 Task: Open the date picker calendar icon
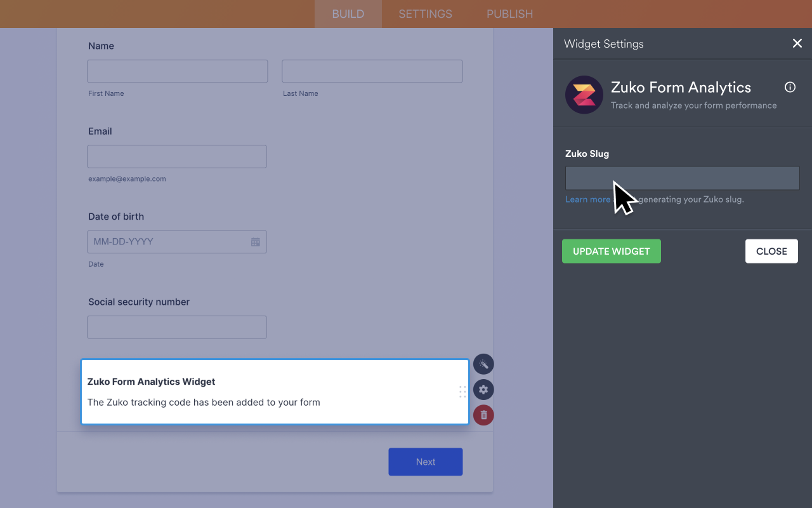(256, 241)
